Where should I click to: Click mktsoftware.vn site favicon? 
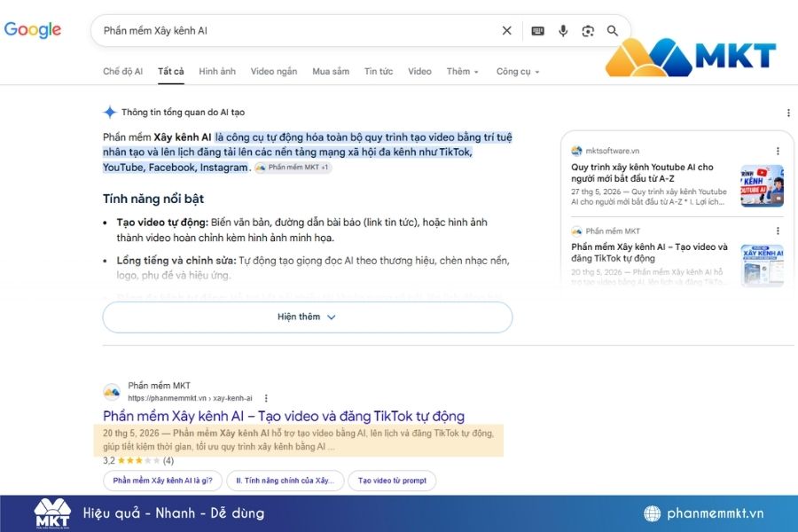click(576, 151)
